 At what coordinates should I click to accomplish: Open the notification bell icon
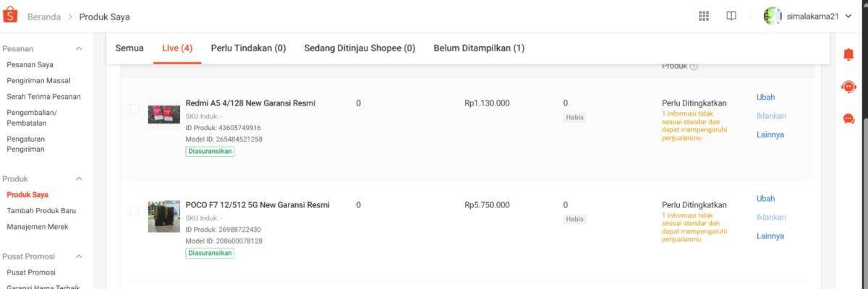(848, 55)
